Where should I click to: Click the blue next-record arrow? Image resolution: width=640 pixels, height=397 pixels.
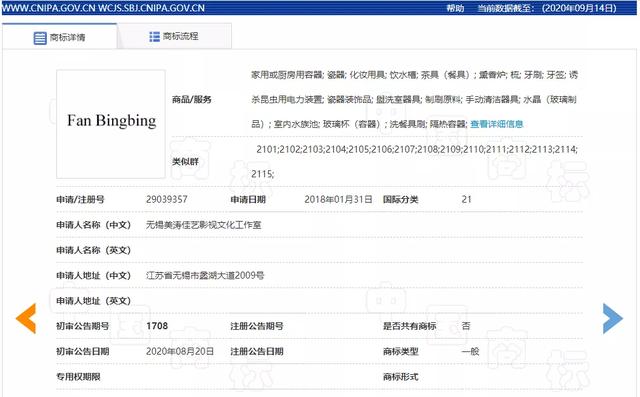click(x=613, y=319)
